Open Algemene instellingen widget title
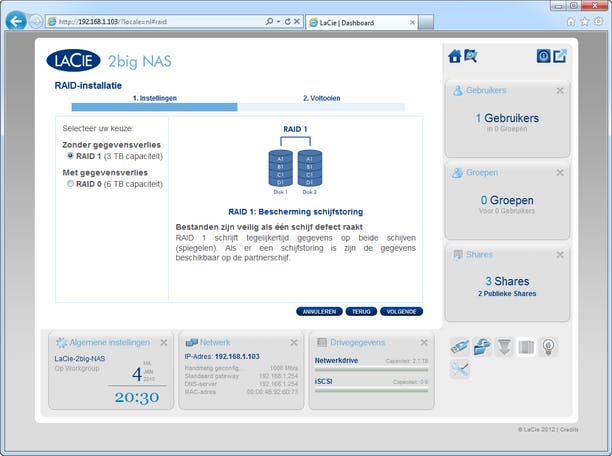 coord(109,342)
